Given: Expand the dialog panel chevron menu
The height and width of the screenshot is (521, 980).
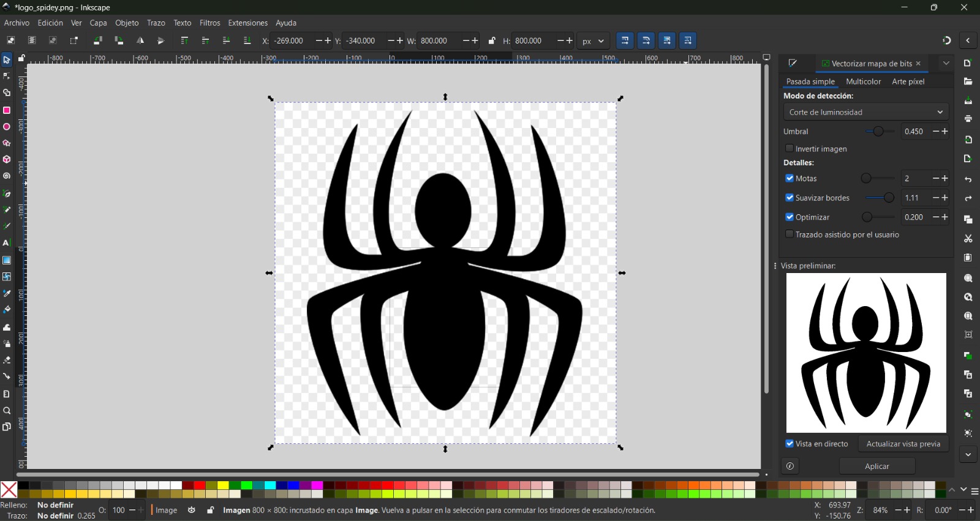Looking at the screenshot, I should pyautogui.click(x=946, y=63).
